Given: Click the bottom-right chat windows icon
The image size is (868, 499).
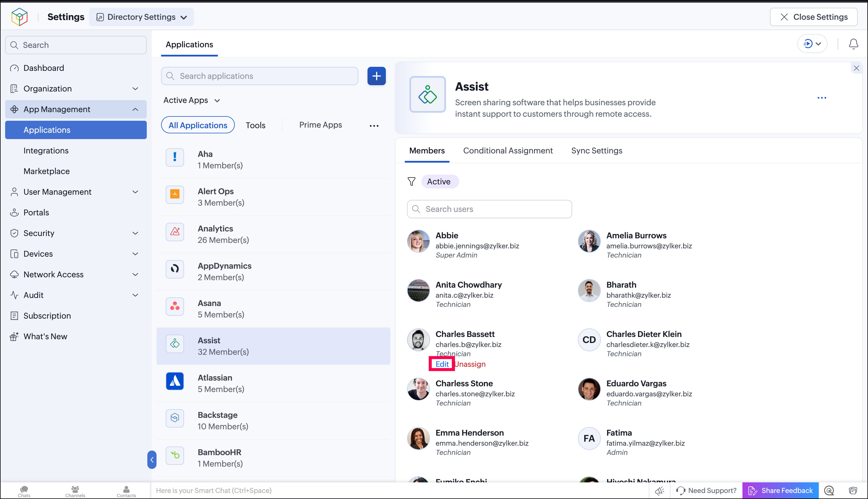Looking at the screenshot, I should click(x=853, y=491).
